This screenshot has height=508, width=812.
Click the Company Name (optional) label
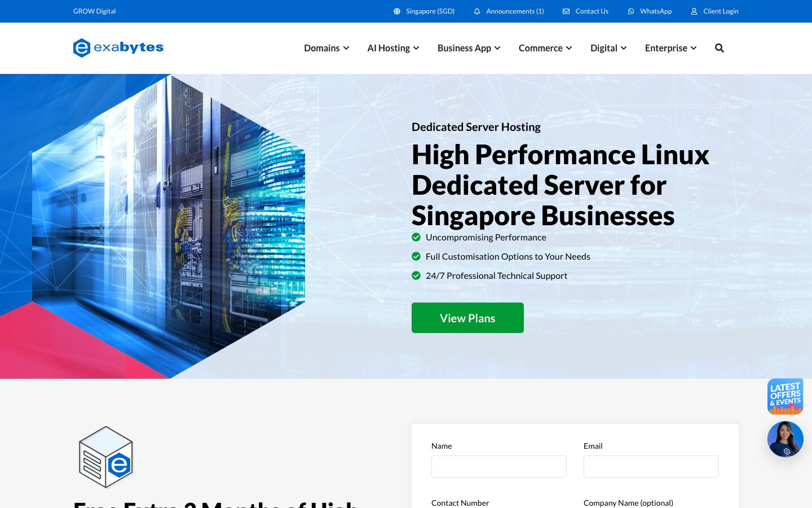coord(628,503)
